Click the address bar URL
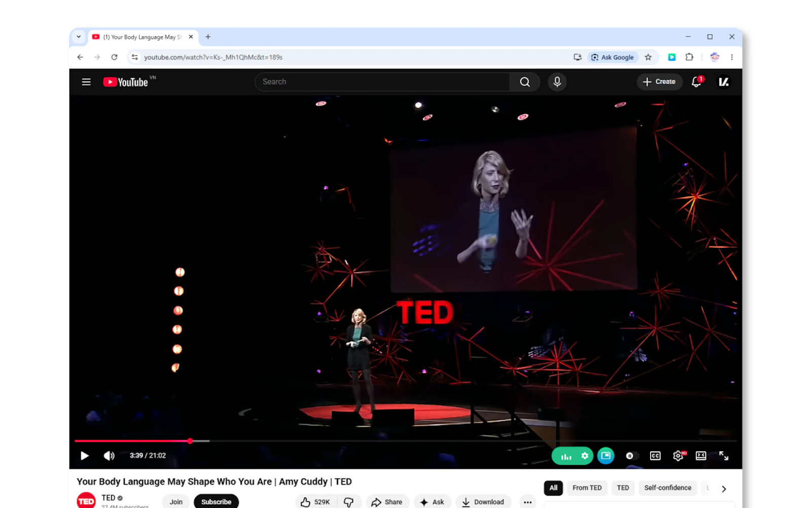The image size is (812, 508). click(213, 57)
